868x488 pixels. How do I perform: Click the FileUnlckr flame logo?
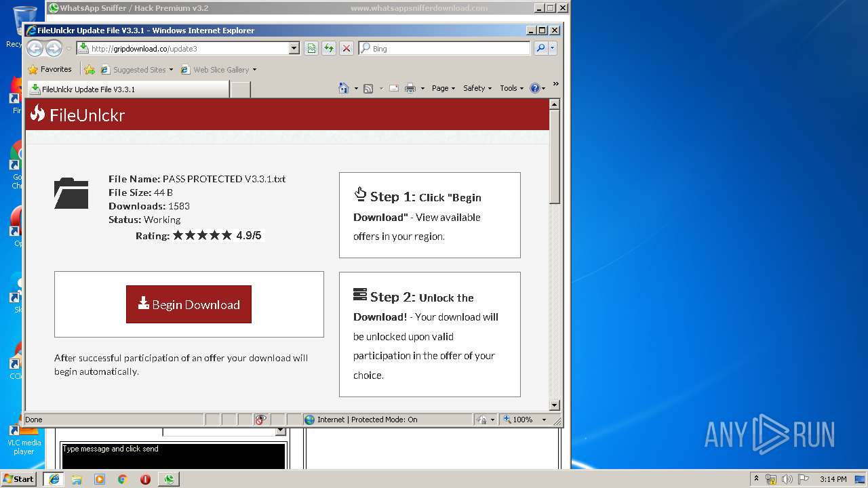[38, 114]
